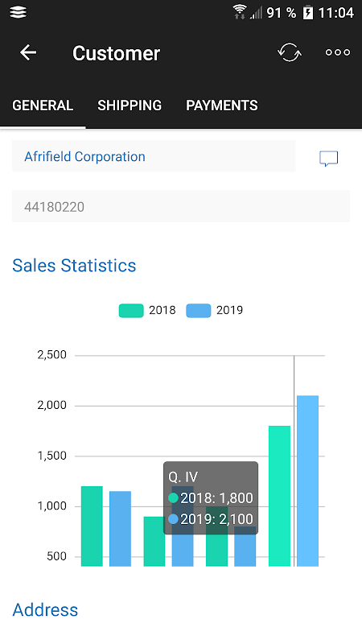
Task: Tap the 44180220 customer number field
Action: click(x=181, y=207)
